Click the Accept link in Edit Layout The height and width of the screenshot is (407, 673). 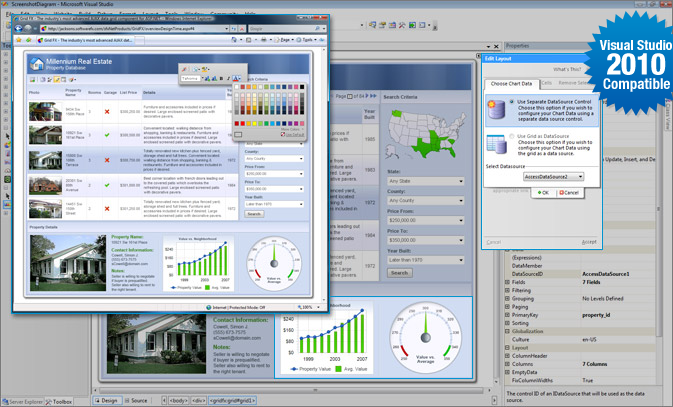[x=589, y=242]
